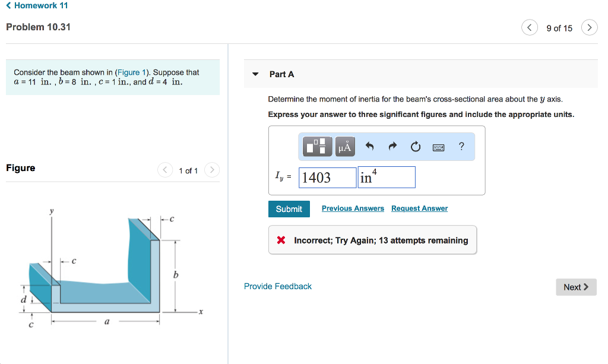Viewport: 608px width, 364px height.
Task: Undo the last answer edit
Action: coord(369,146)
